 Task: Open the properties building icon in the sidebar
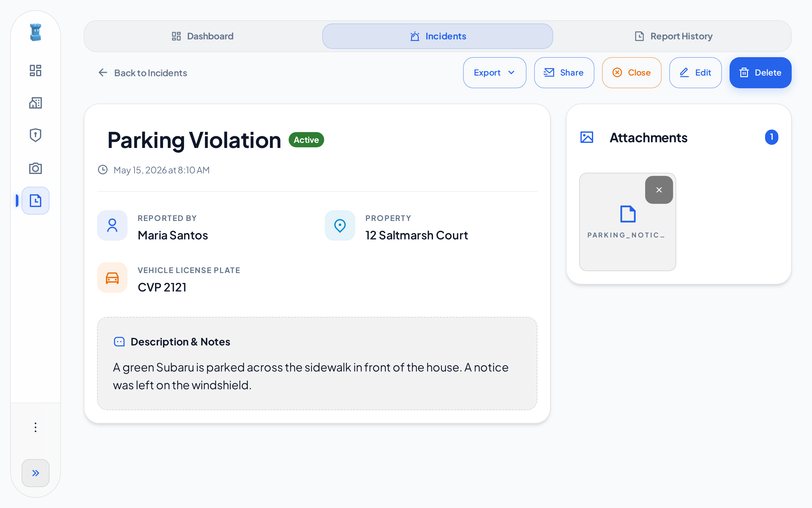pos(36,103)
